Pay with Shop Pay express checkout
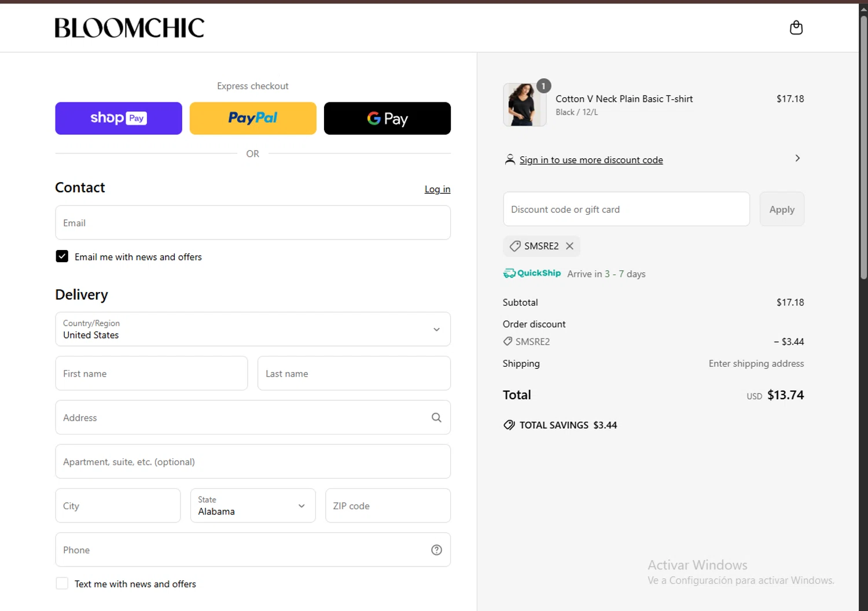The height and width of the screenshot is (611, 868). pyautogui.click(x=119, y=119)
